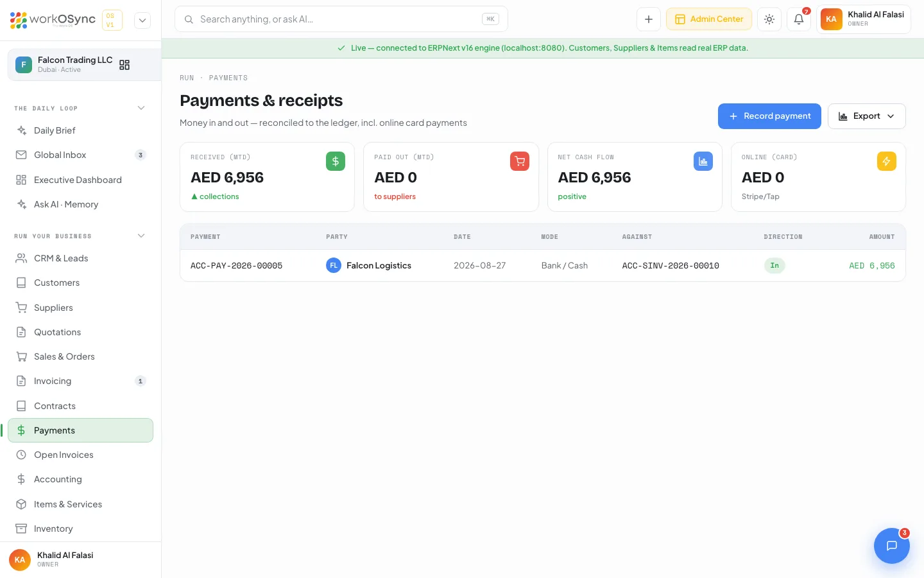Open payment ACC-PAY-2026-00005
The width and height of the screenshot is (924, 578).
click(x=237, y=266)
